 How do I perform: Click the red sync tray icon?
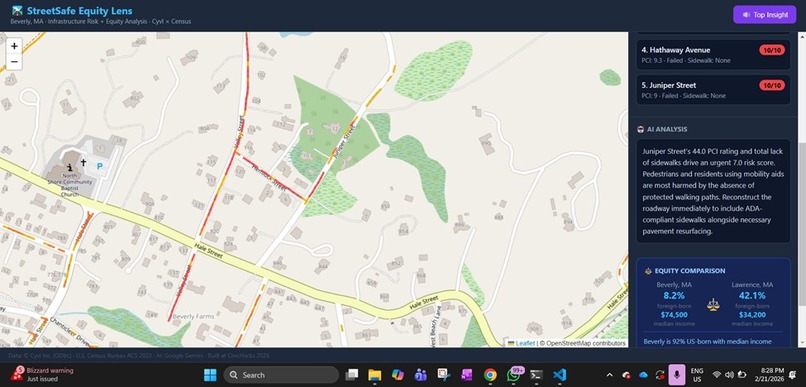pos(660,375)
